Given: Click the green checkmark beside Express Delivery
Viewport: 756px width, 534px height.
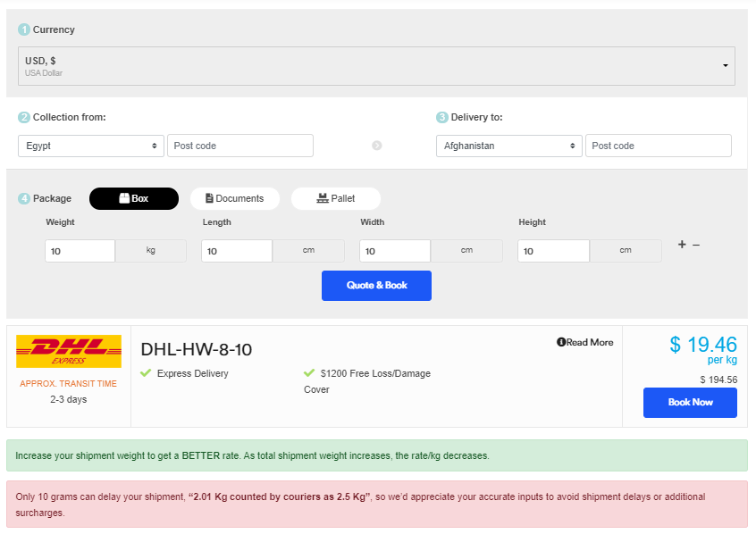Looking at the screenshot, I should coord(146,373).
